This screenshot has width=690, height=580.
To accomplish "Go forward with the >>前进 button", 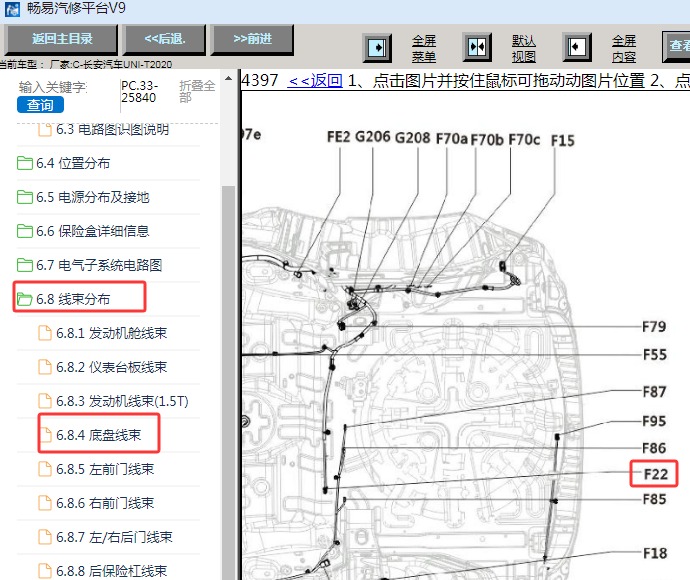I will [x=252, y=39].
